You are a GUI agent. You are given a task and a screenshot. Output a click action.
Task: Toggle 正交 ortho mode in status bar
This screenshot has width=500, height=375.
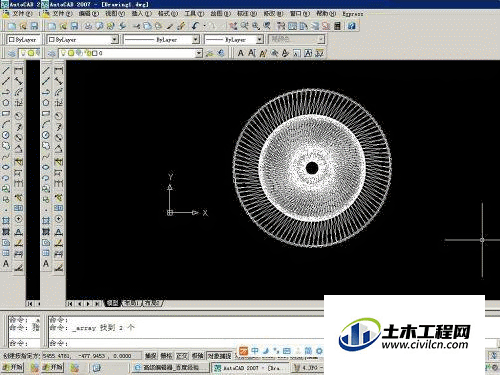(182, 356)
